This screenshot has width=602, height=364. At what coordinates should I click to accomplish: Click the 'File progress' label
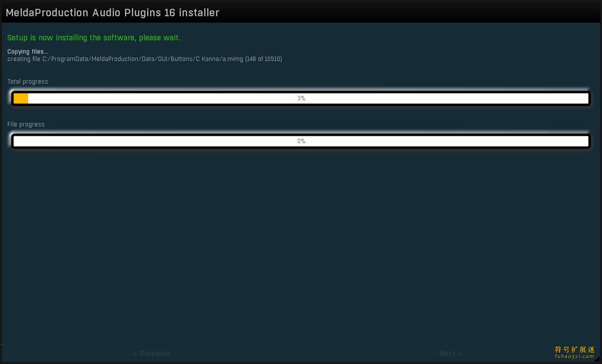(x=26, y=124)
